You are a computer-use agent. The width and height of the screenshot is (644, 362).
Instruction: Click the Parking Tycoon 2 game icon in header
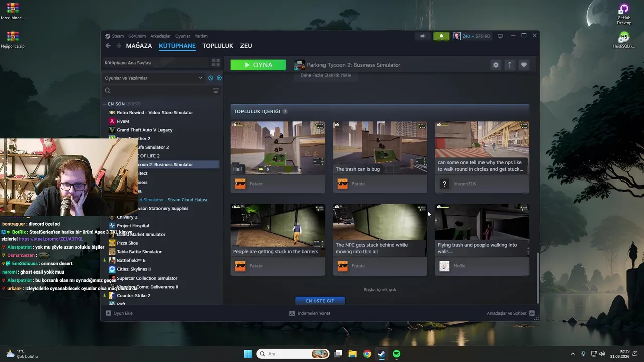point(300,65)
